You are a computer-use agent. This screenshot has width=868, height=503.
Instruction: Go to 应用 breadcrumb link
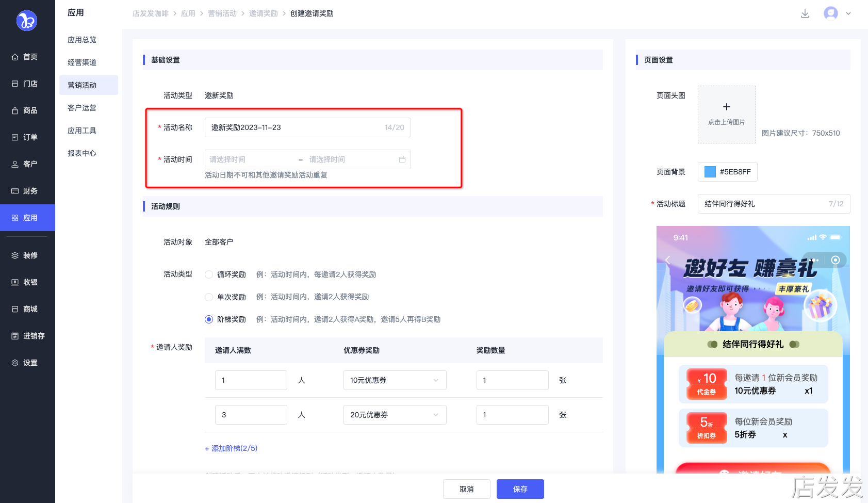[x=188, y=13]
